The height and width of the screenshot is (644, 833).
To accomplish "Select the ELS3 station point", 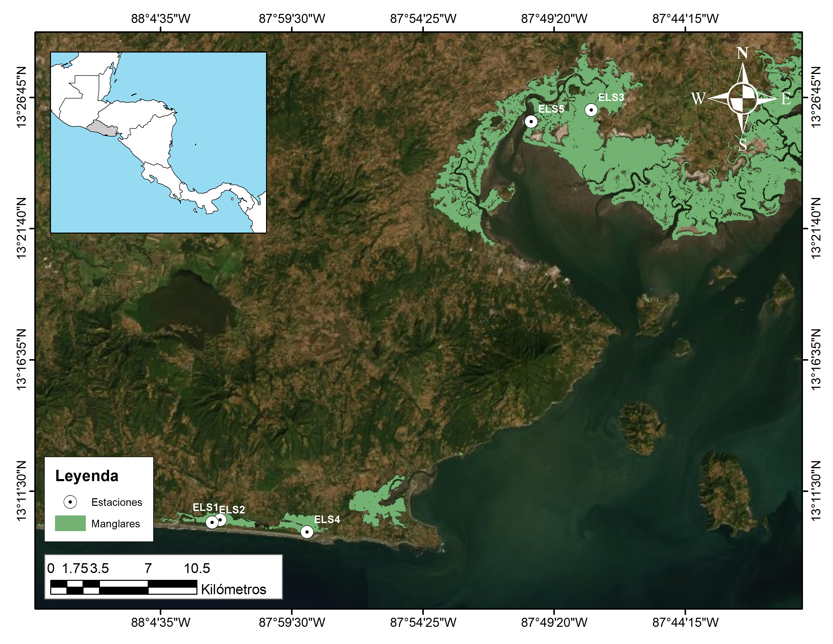I will [591, 110].
